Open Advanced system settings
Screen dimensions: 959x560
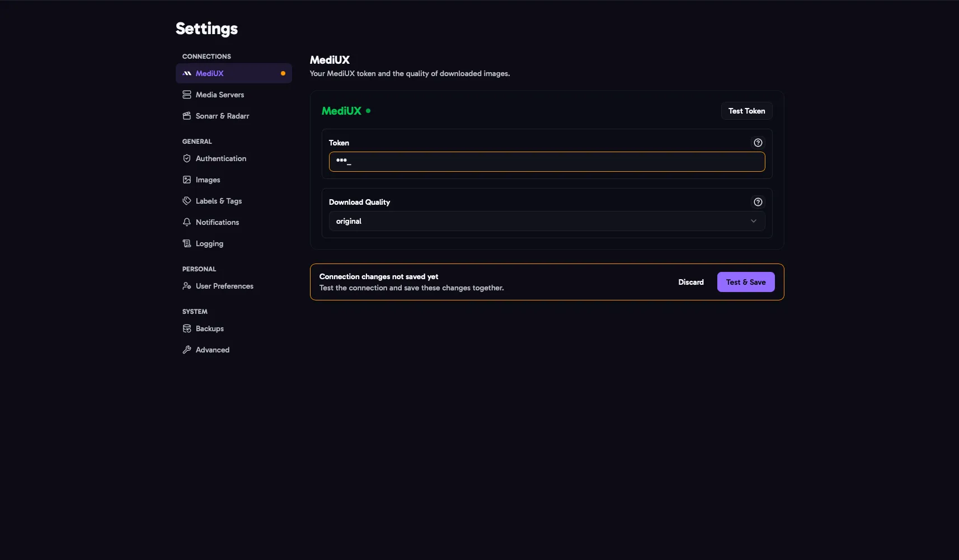(x=234, y=350)
